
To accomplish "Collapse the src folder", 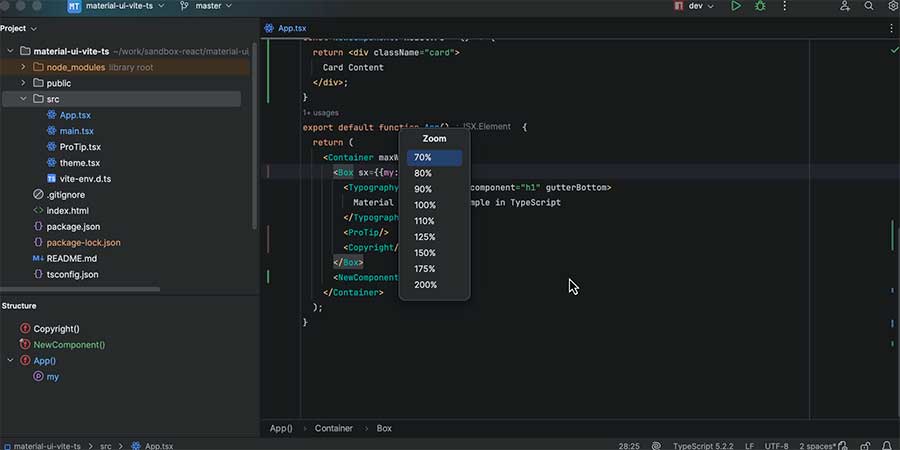I will point(24,99).
